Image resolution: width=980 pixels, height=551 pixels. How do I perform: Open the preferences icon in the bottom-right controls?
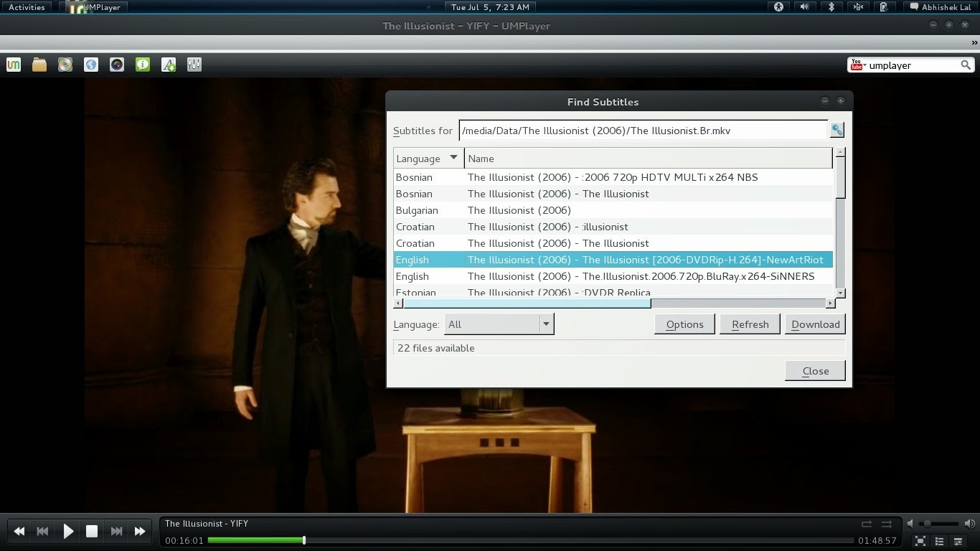point(958,541)
